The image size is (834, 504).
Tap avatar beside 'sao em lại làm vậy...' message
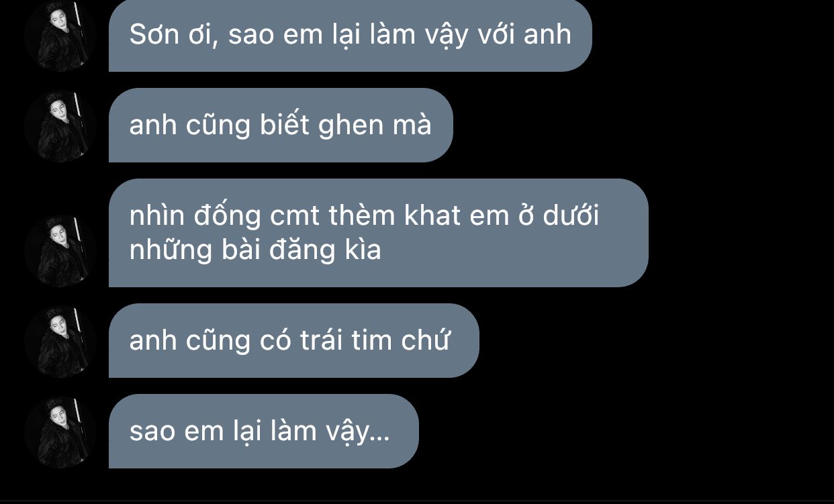[60, 432]
